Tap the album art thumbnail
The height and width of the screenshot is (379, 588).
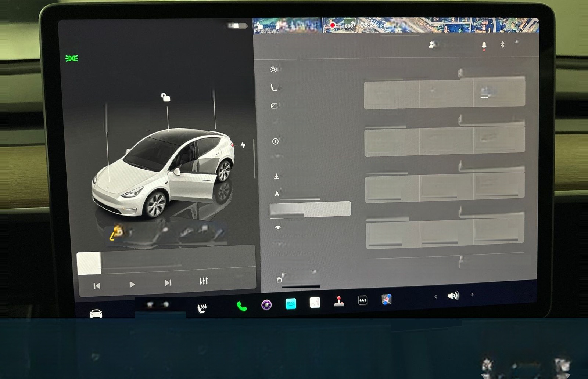pyautogui.click(x=89, y=263)
